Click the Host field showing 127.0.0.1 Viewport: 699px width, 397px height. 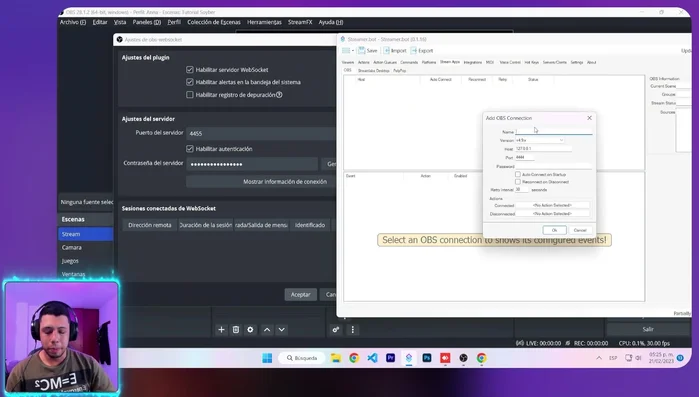click(543, 148)
